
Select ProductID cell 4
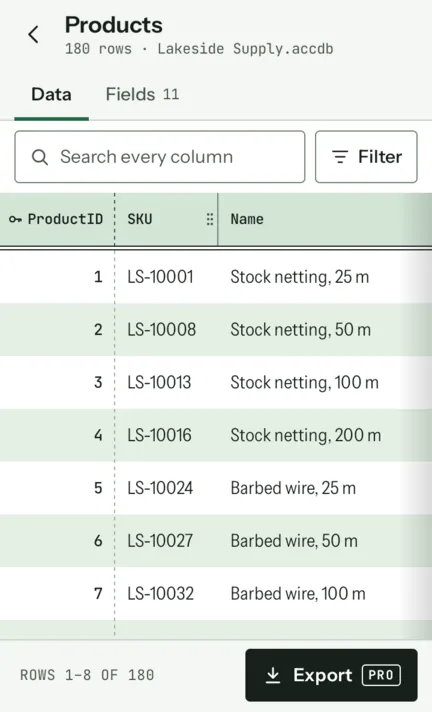click(x=57, y=435)
